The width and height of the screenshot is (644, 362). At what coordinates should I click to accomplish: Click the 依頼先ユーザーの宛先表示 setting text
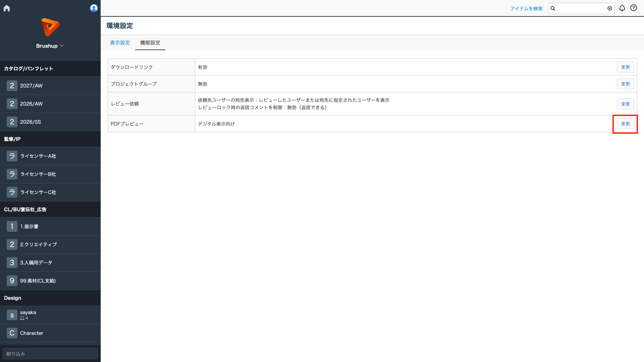293,100
